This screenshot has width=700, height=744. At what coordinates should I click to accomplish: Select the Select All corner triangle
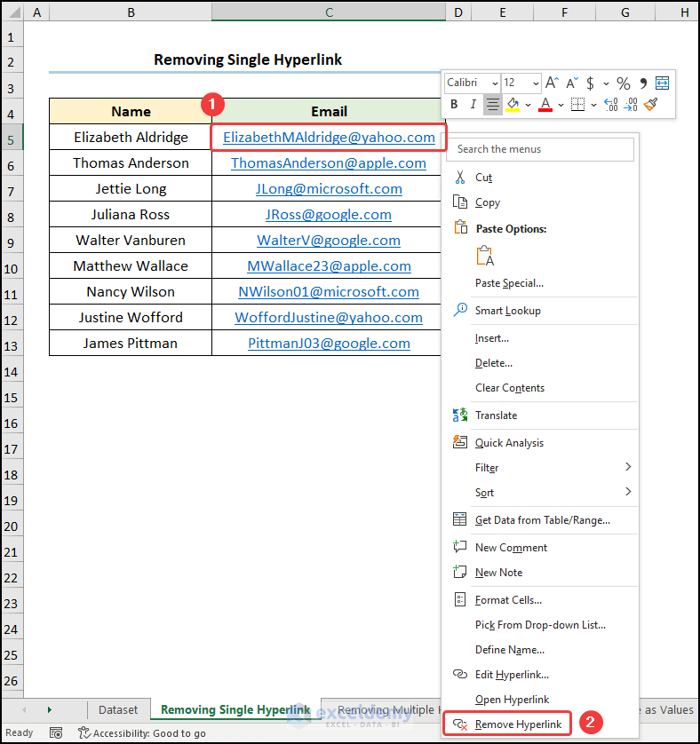pyautogui.click(x=14, y=12)
